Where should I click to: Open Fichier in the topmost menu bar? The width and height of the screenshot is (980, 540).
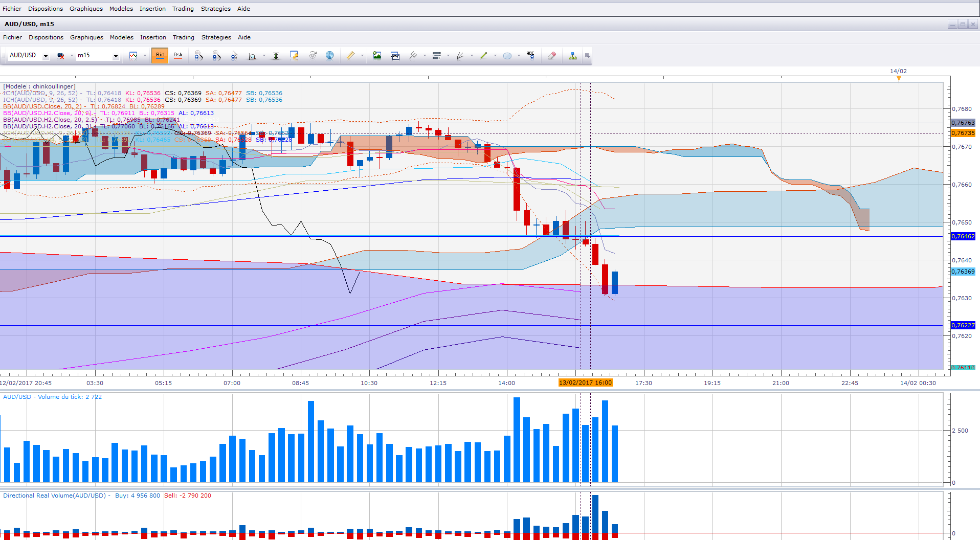pyautogui.click(x=12, y=9)
